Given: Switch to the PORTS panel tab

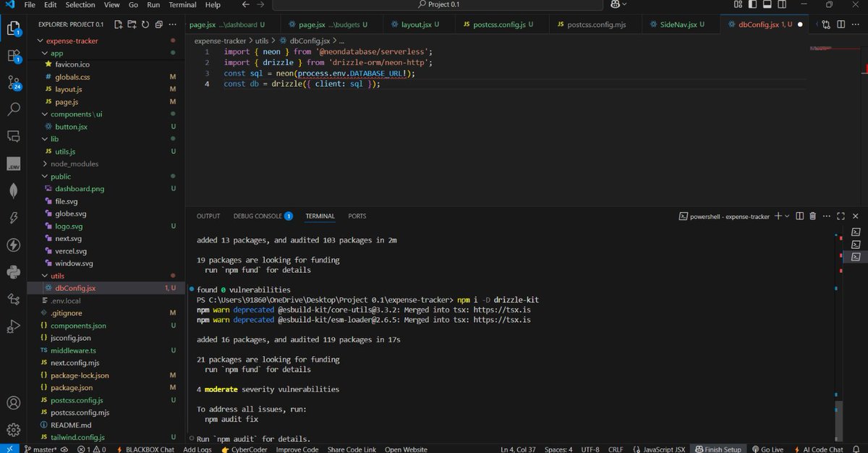Looking at the screenshot, I should click(x=357, y=216).
